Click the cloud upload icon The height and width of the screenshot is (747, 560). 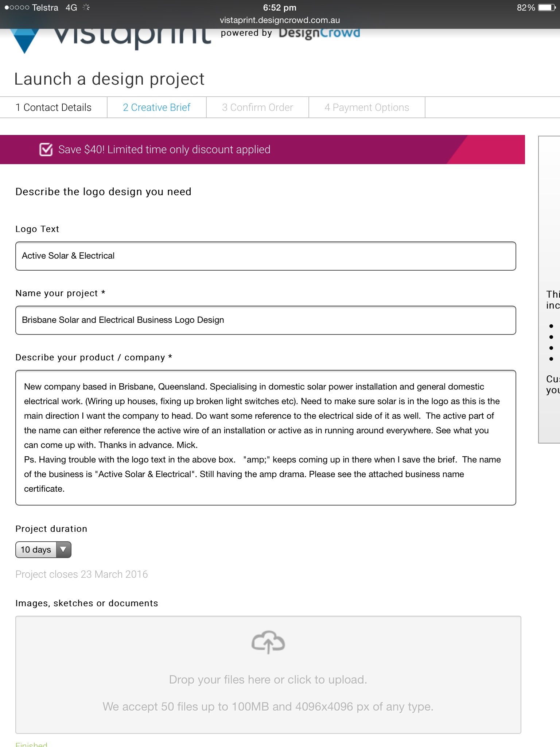(x=268, y=642)
